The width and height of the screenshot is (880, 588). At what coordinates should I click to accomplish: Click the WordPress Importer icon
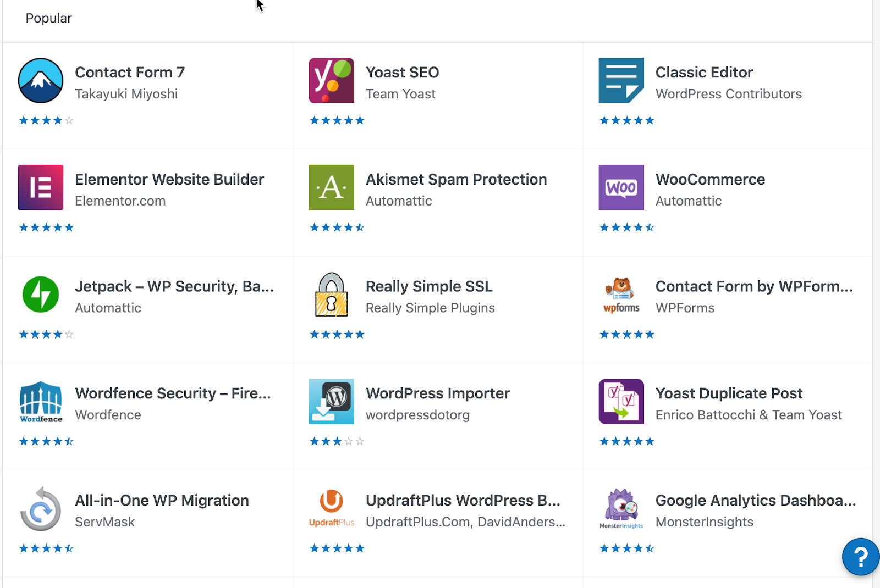coord(331,402)
